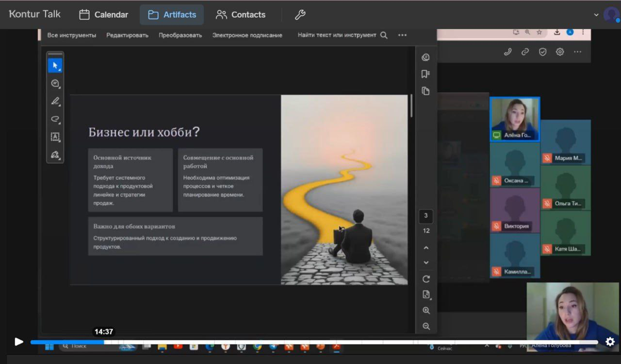Image resolution: width=621 pixels, height=364 pixels.
Task: Open the wrench tools icon in the top bar
Action: click(x=300, y=14)
